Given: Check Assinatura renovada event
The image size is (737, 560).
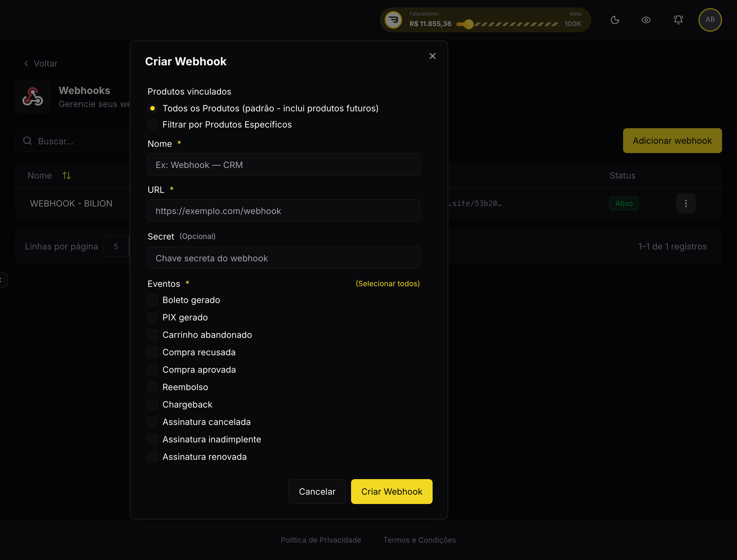Looking at the screenshot, I should 153,457.
